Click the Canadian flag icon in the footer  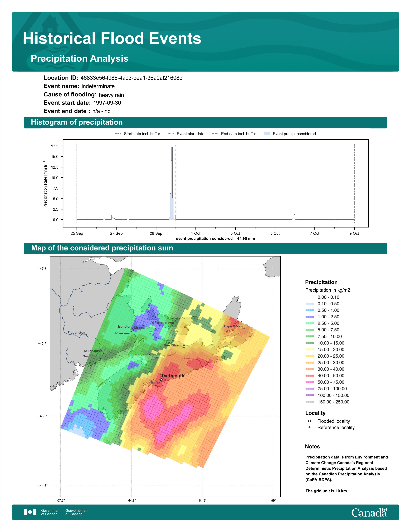[30, 512]
